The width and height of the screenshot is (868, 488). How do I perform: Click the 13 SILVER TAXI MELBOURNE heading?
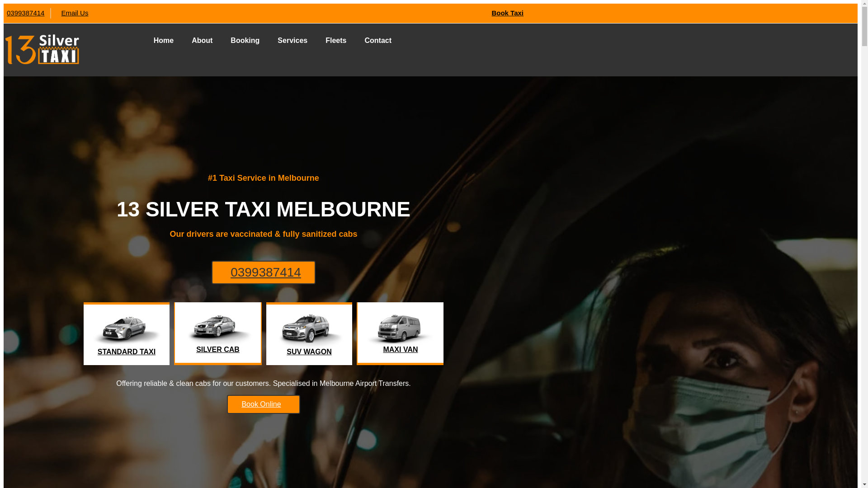tap(264, 209)
